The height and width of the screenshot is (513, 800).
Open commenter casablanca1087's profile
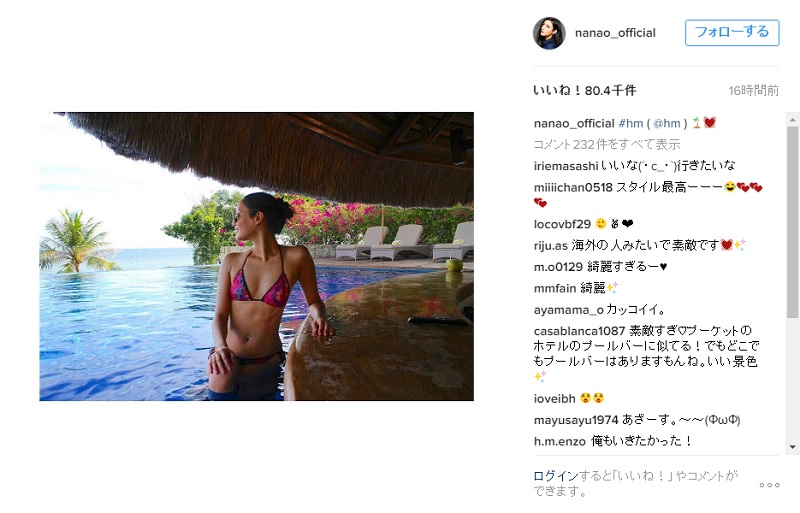(x=579, y=331)
